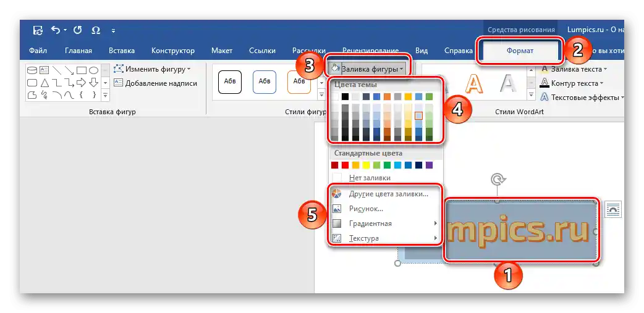The width and height of the screenshot is (644, 313).
Task: Switch to the Конструктор tab
Action: click(x=173, y=51)
